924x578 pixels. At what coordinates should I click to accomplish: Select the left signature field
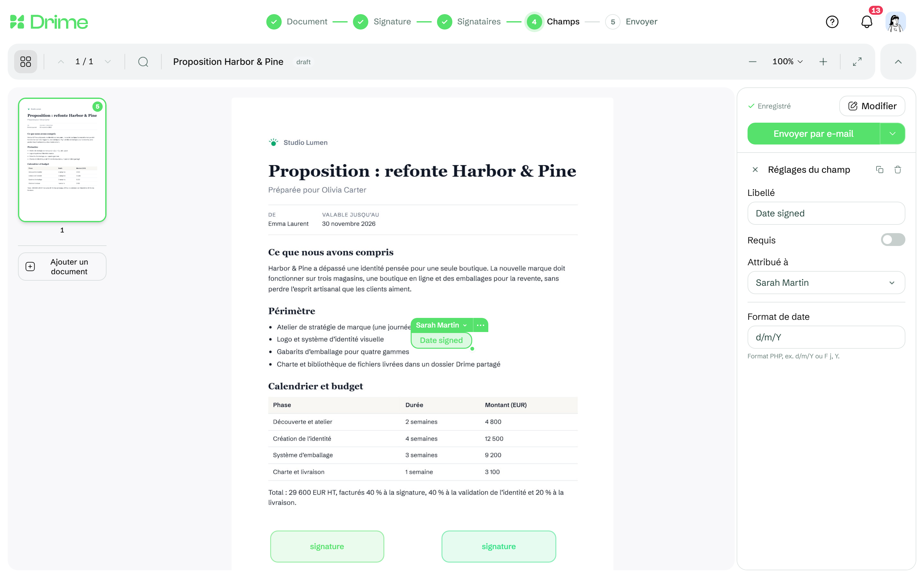(327, 546)
